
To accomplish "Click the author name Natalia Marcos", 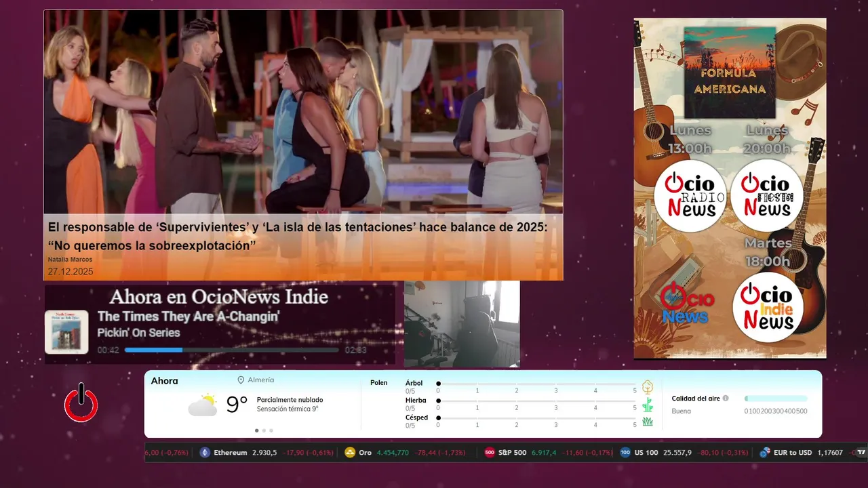I will [x=70, y=260].
